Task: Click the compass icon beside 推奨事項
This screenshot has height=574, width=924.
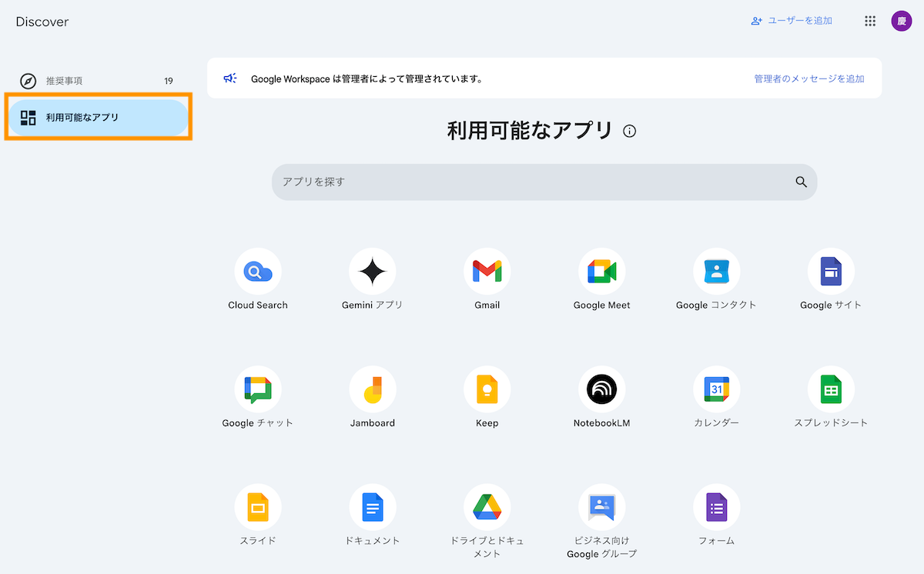Action: click(x=28, y=81)
